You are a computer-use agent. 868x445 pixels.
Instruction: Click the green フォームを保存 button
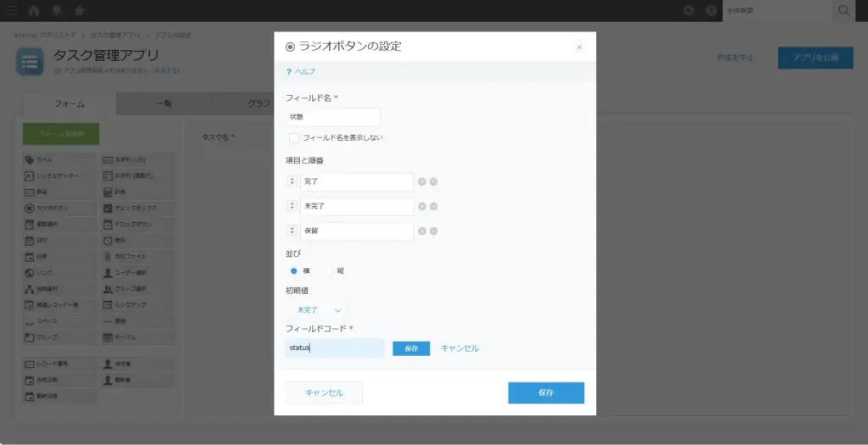(61, 134)
